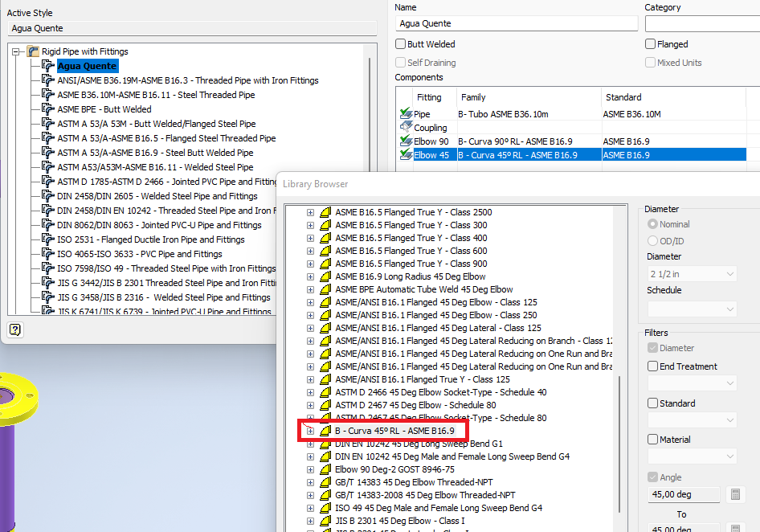Image resolution: width=760 pixels, height=532 pixels.
Task: Click the Family column header
Action: [x=529, y=97]
